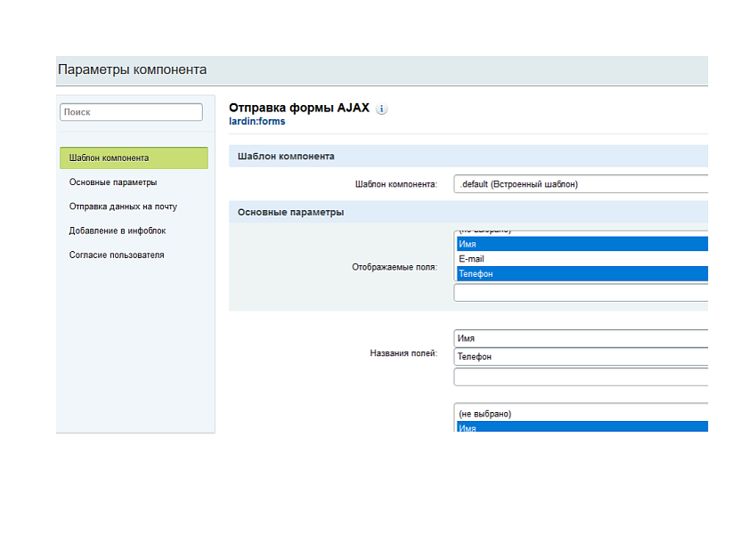Jump to Согласие пользователя sidebar item
756x534 pixels.
coord(117,255)
